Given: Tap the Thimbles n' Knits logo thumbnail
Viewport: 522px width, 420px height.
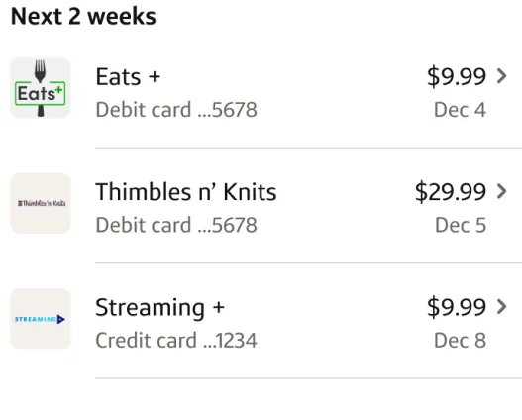Looking at the screenshot, I should coord(41,203).
